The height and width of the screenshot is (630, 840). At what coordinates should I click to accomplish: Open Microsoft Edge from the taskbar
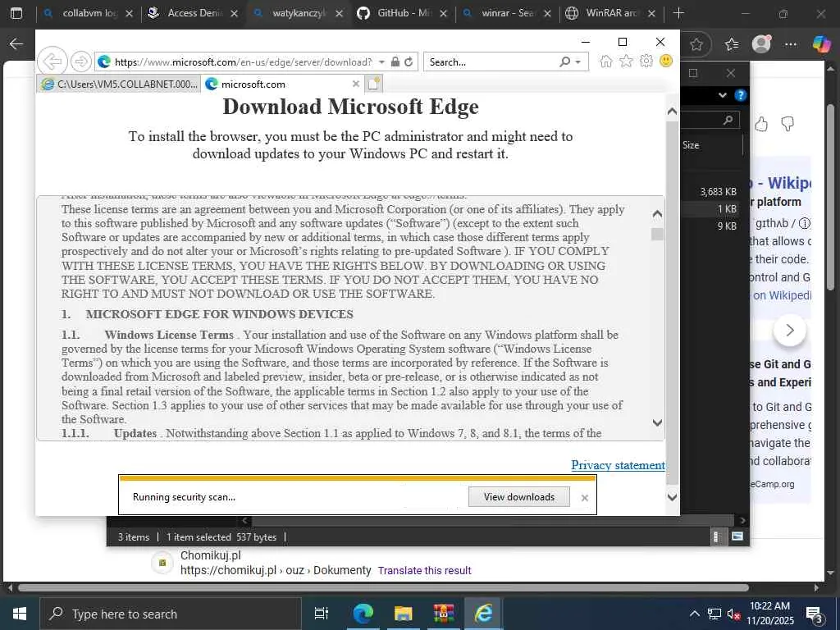363,614
